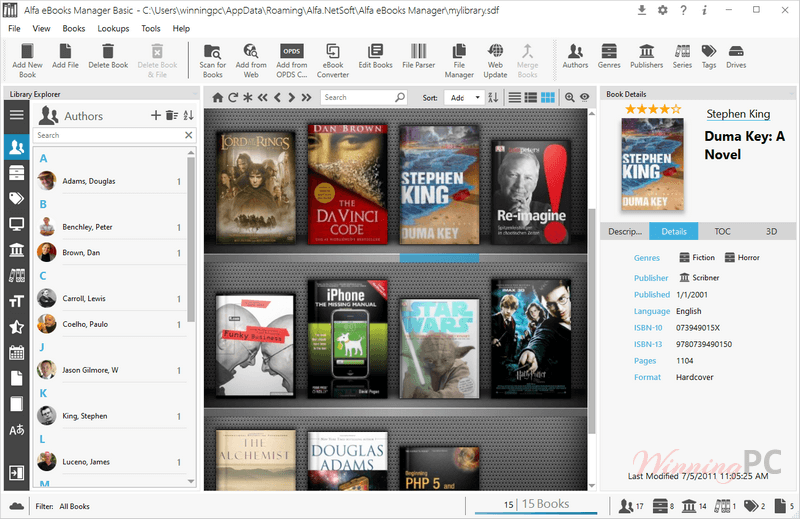Add a new author with plus icon

[x=156, y=115]
